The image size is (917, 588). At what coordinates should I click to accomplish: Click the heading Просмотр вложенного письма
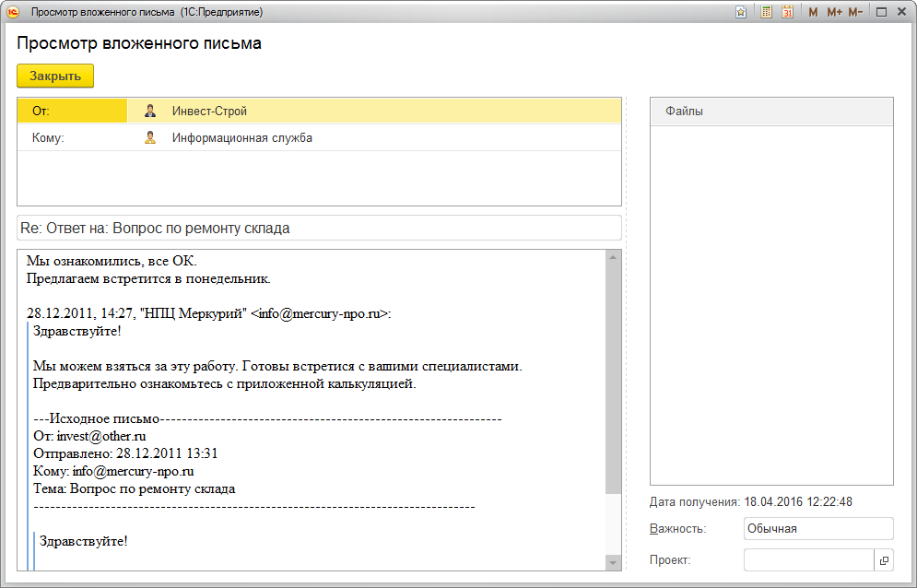(x=139, y=43)
